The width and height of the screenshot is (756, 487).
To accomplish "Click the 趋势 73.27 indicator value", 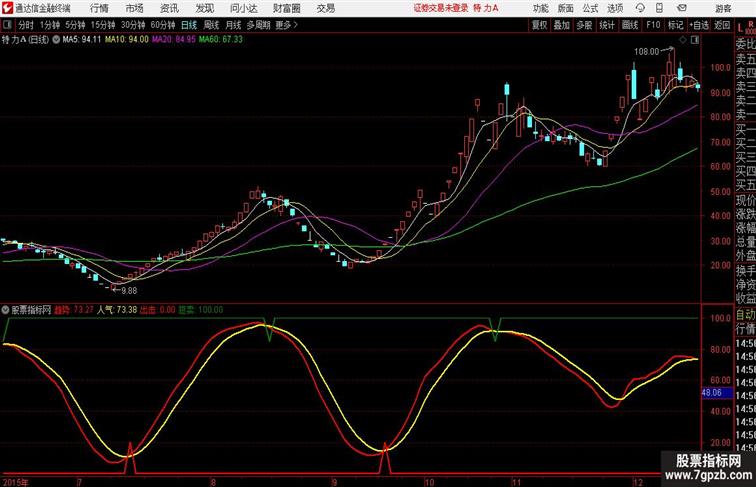I will [74, 310].
